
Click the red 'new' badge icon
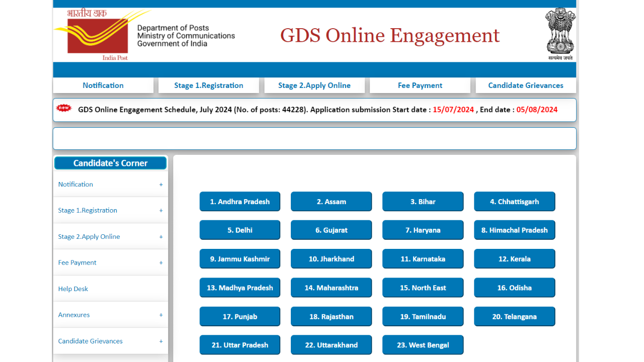click(x=64, y=108)
